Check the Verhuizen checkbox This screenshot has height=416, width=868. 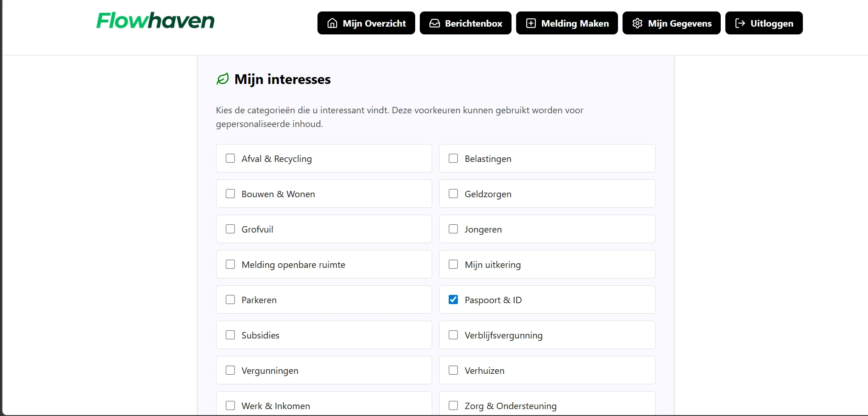[453, 370]
